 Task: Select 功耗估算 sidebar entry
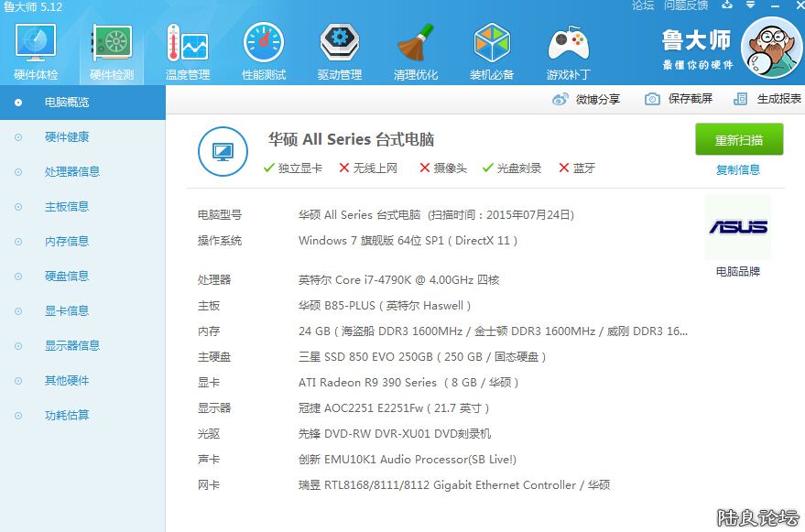pyautogui.click(x=67, y=416)
